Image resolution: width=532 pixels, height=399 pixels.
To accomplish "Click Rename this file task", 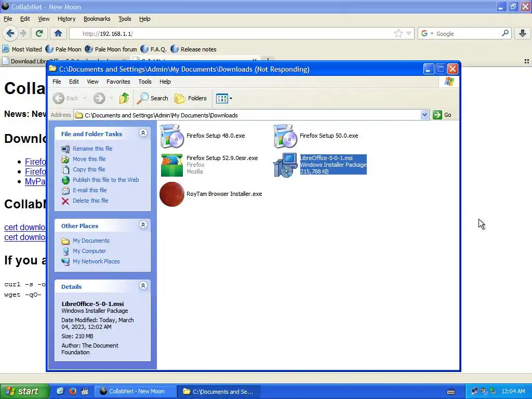I will (92, 149).
